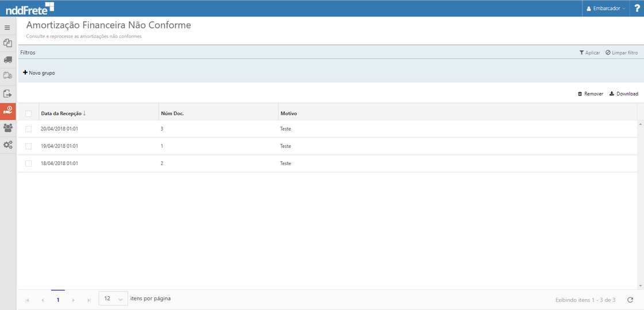Open the users group sidebar icon

(8, 128)
